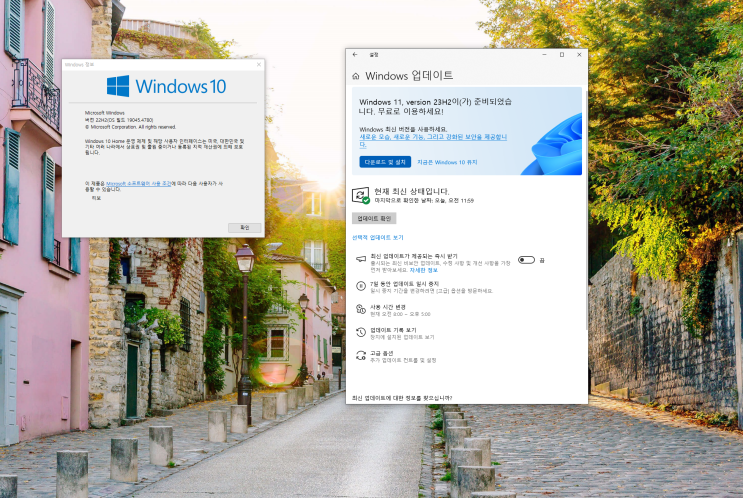The height and width of the screenshot is (498, 743).
Task: Maximize the Settings window
Action: pyautogui.click(x=562, y=54)
